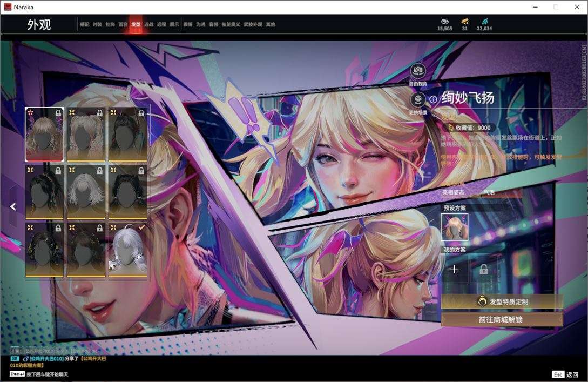This screenshot has width=588, height=382.
Task: Select the bat-wing hairstyle card with red highlight
Action: tap(44, 135)
